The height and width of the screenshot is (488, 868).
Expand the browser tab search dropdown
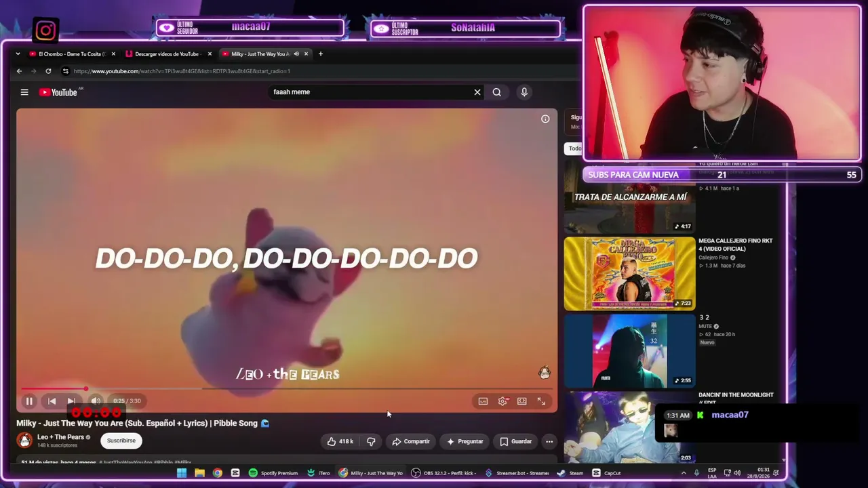tap(18, 54)
